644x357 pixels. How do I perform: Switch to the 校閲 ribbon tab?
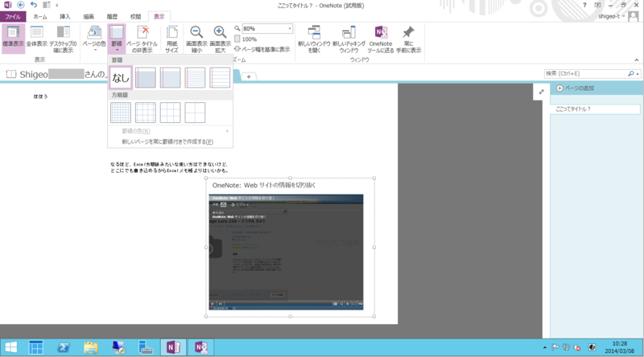[135, 16]
